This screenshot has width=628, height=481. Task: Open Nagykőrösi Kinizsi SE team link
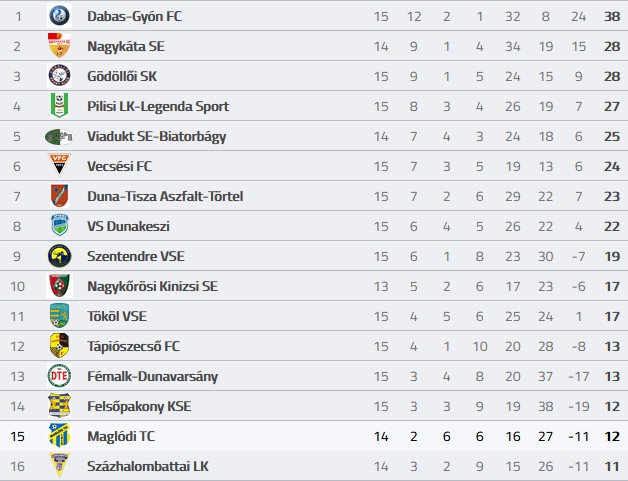pyautogui.click(x=153, y=286)
